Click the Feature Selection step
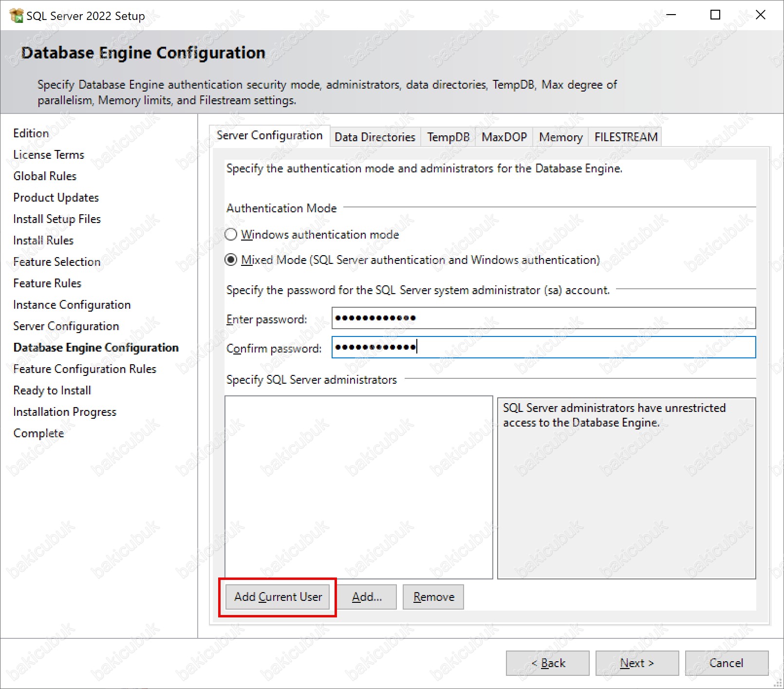 coord(57,262)
